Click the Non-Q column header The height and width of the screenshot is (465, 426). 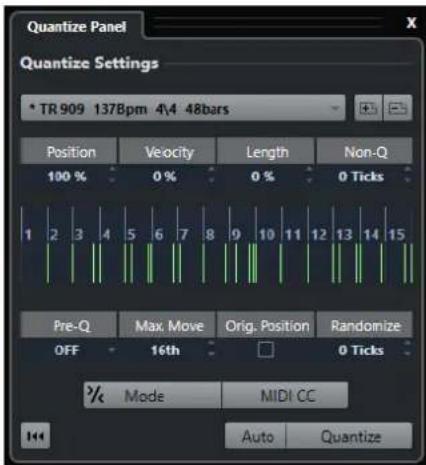365,152
